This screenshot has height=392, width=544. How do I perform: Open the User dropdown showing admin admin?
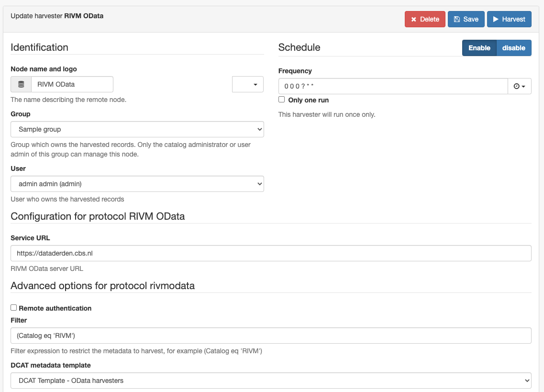click(137, 184)
